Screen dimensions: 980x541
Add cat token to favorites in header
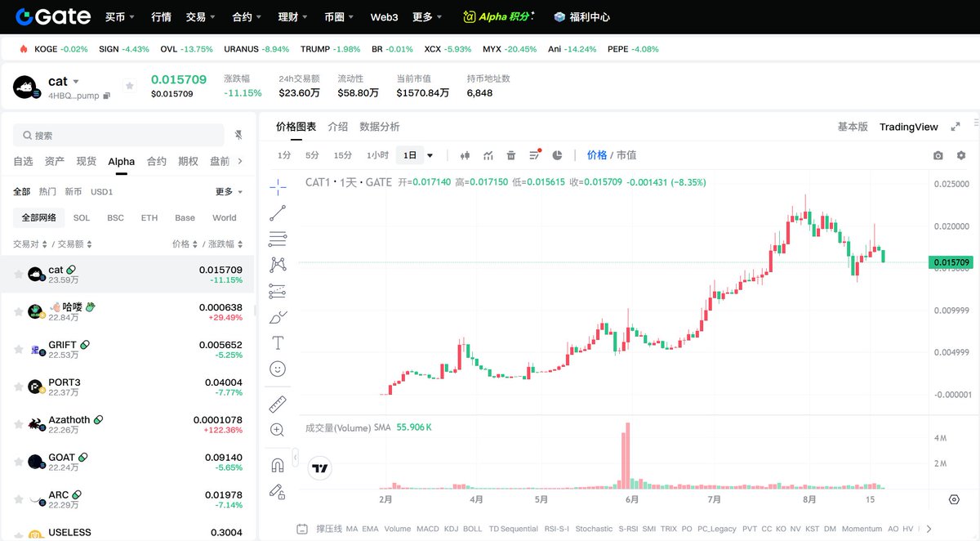pos(129,86)
